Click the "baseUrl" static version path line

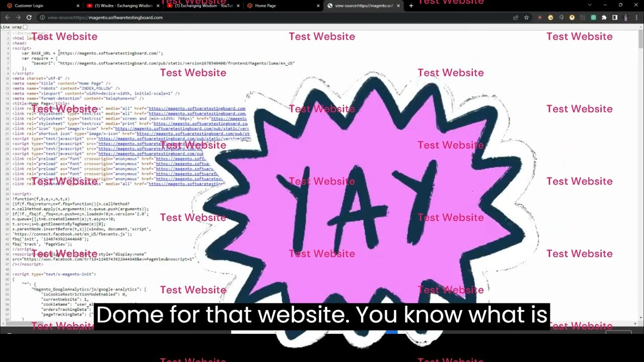(x=164, y=63)
